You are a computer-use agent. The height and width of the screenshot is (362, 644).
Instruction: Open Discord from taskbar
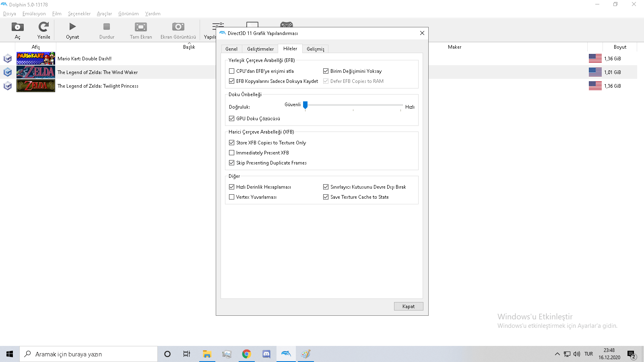click(266, 354)
